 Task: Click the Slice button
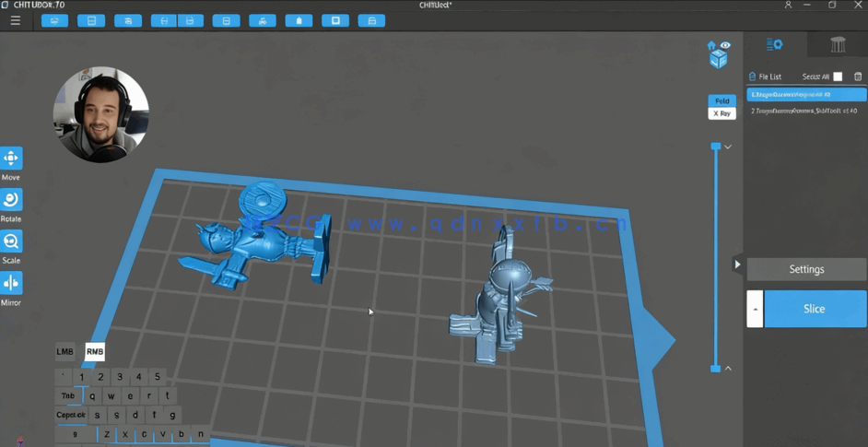click(815, 309)
